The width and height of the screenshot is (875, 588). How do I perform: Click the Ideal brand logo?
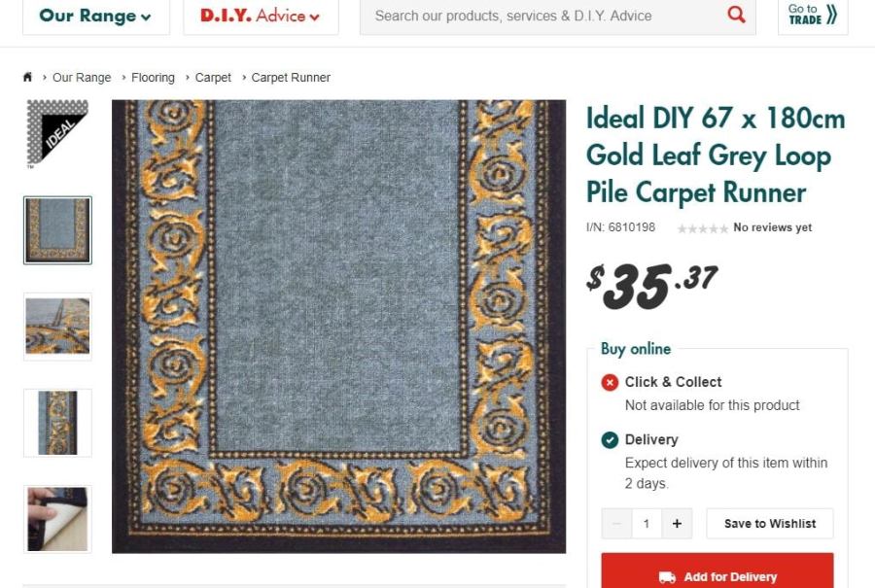[x=57, y=133]
